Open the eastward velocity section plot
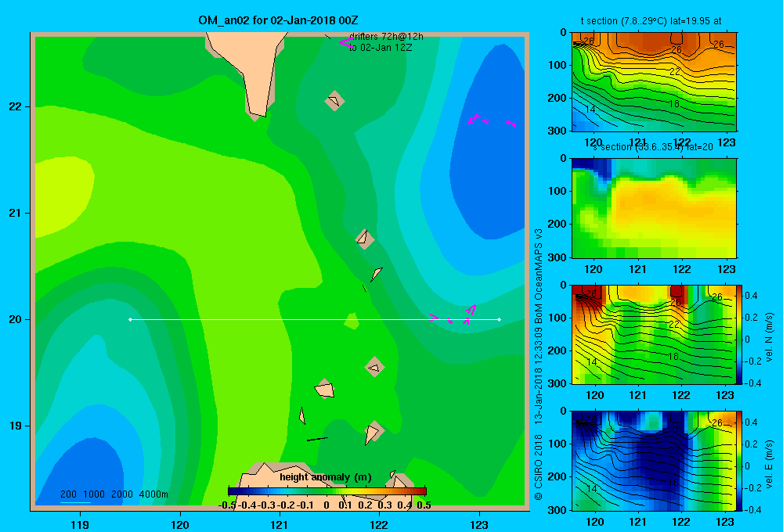 [654, 461]
